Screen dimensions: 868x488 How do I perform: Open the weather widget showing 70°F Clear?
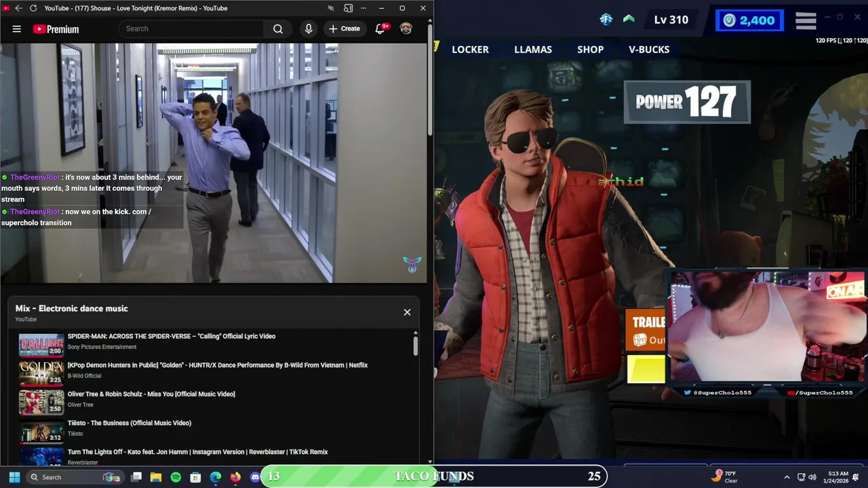point(724,476)
